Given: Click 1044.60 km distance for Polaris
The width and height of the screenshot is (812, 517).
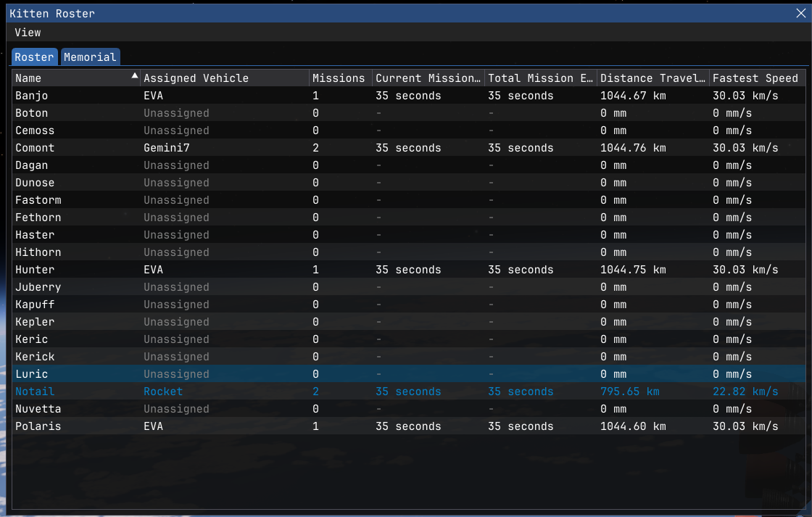Looking at the screenshot, I should click(633, 426).
